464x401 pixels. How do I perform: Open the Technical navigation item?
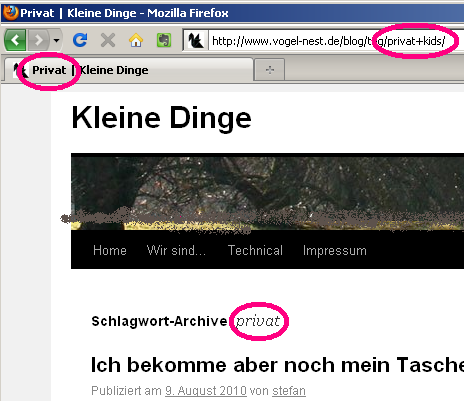255,250
